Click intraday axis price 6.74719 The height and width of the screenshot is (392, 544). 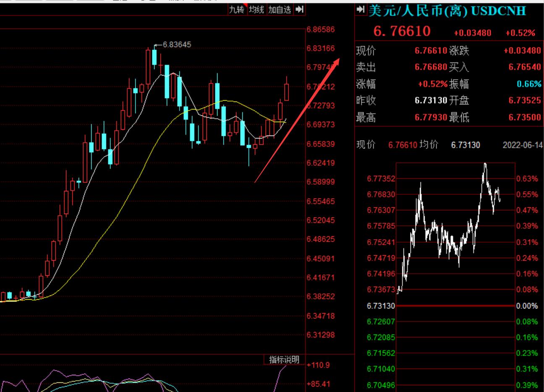click(x=381, y=258)
